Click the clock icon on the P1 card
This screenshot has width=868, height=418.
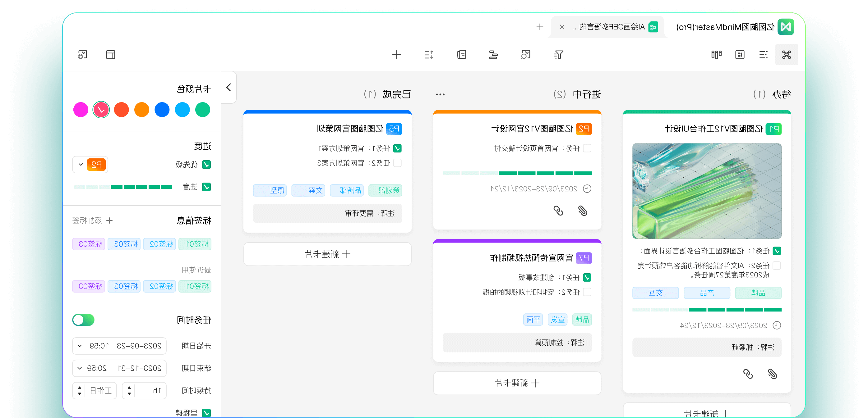777,325
